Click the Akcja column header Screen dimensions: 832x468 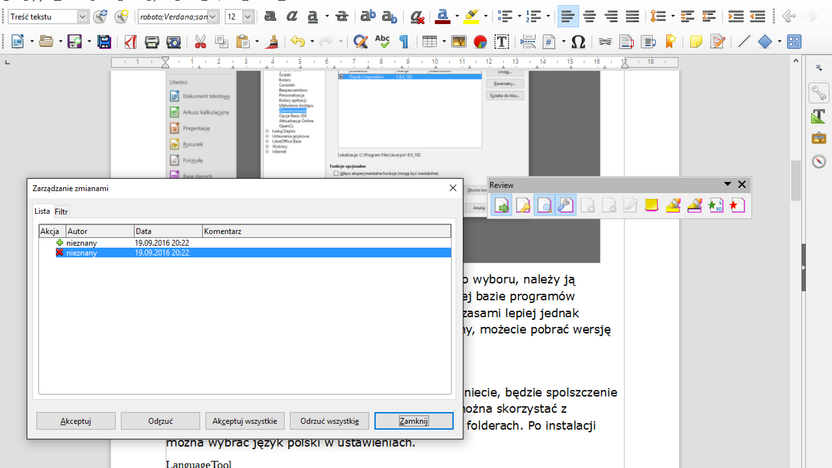[x=52, y=231]
